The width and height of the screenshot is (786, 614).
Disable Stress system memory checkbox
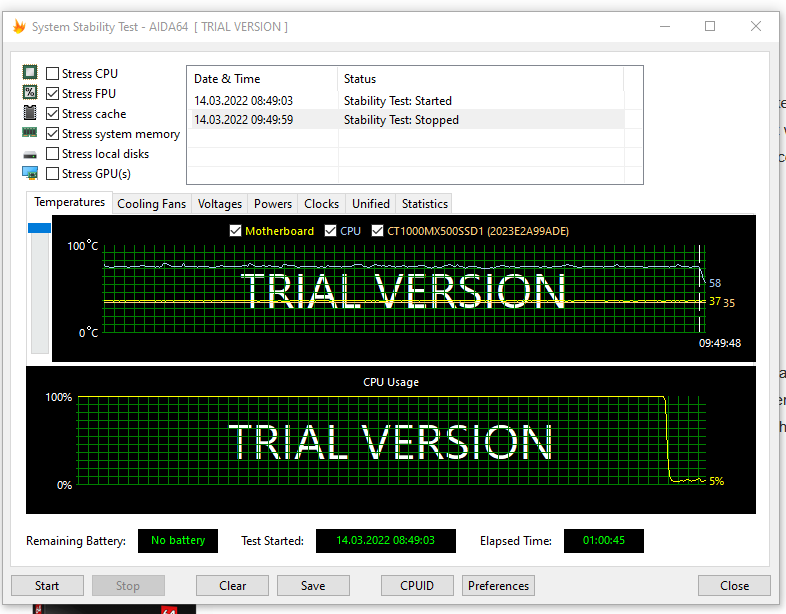tap(52, 134)
